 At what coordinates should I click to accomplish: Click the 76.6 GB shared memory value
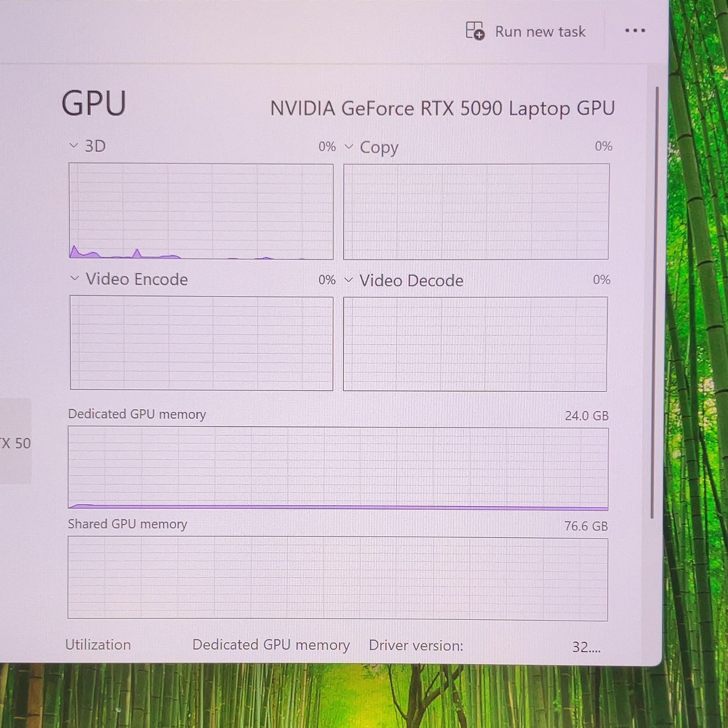click(586, 526)
